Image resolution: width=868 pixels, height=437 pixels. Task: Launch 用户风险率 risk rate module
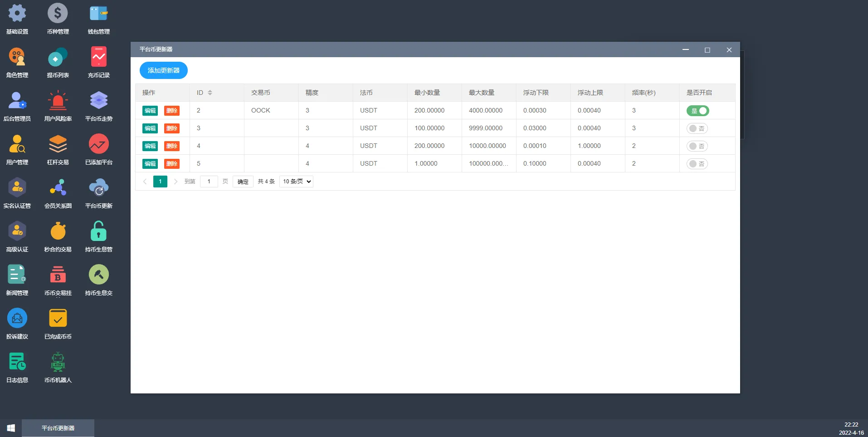(58, 105)
